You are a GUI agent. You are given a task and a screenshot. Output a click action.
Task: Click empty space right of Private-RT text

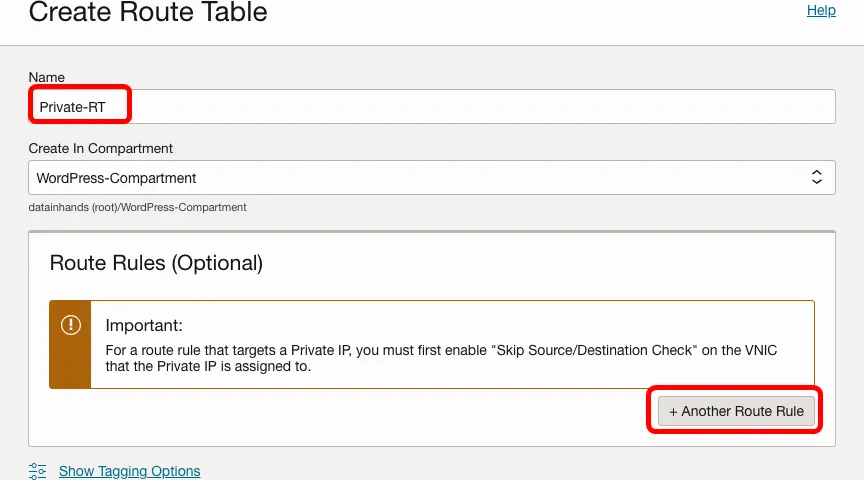coord(480,106)
